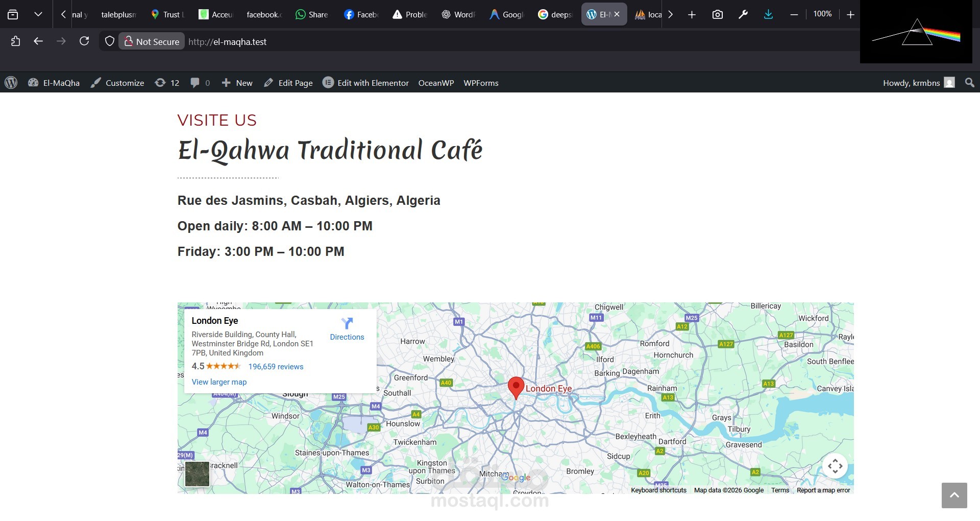Open the admin bar search icon
Image resolution: width=980 pixels, height=521 pixels.
[970, 83]
